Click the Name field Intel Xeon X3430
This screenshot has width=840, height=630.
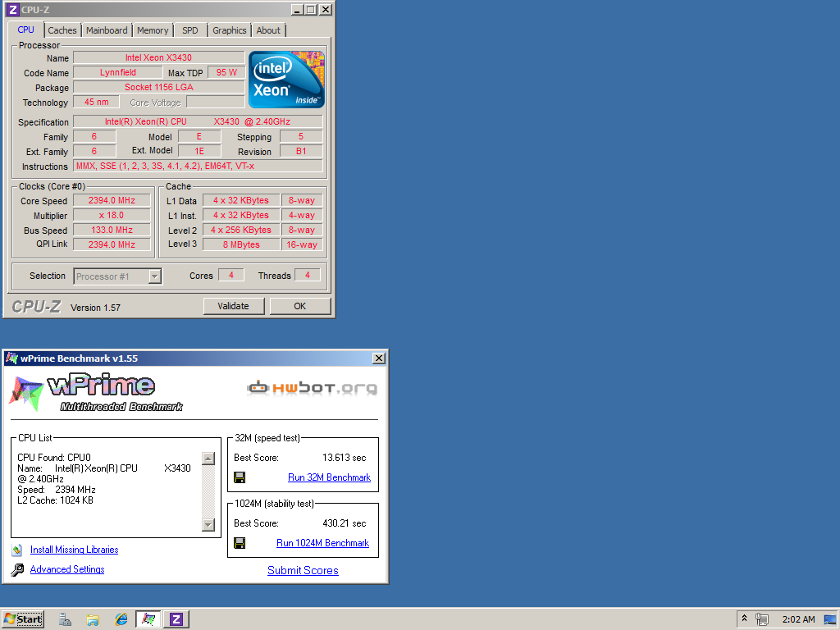point(158,57)
